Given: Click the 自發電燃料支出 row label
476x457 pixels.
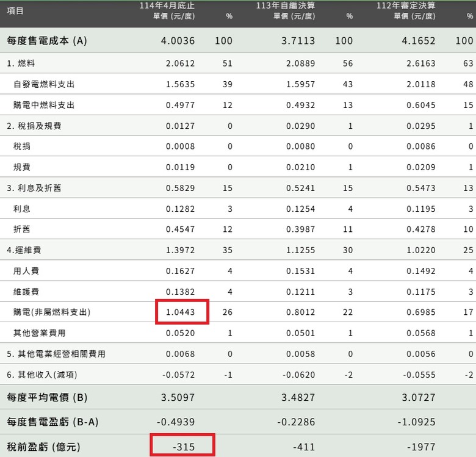Looking at the screenshot, I should click(x=44, y=84).
